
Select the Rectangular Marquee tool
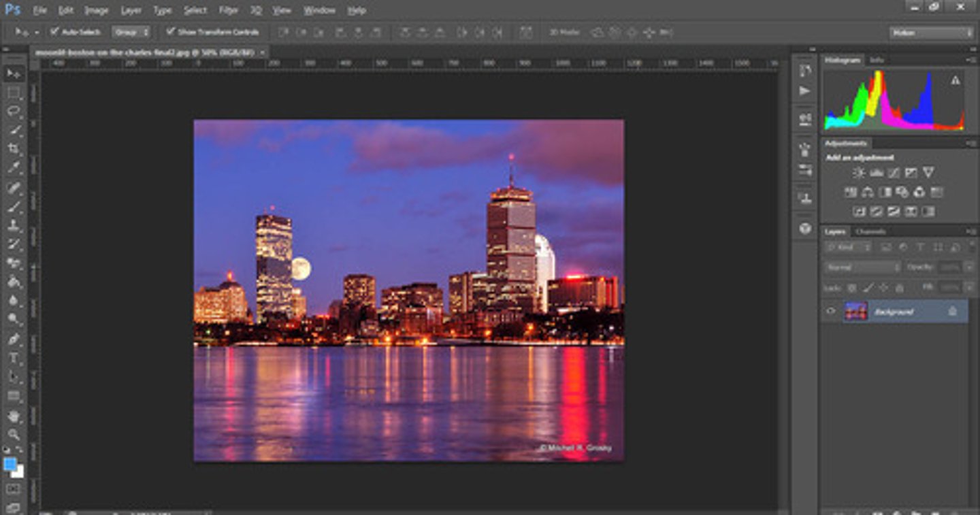pyautogui.click(x=14, y=92)
